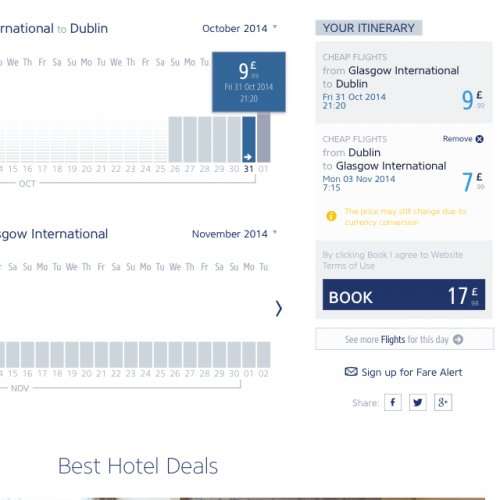500x500 pixels.
Task: Share itinerary on Facebook
Action: click(393, 402)
